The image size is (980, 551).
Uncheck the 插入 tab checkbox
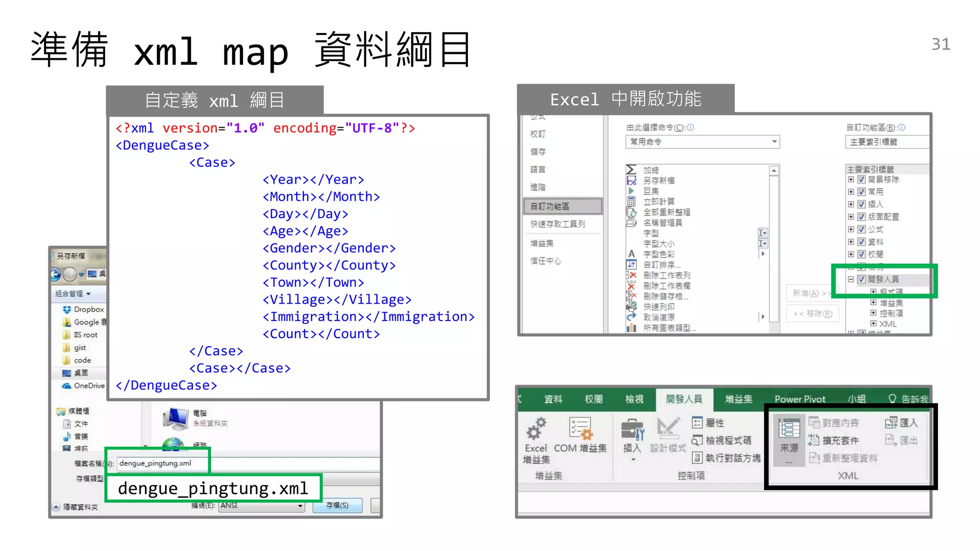coord(861,204)
